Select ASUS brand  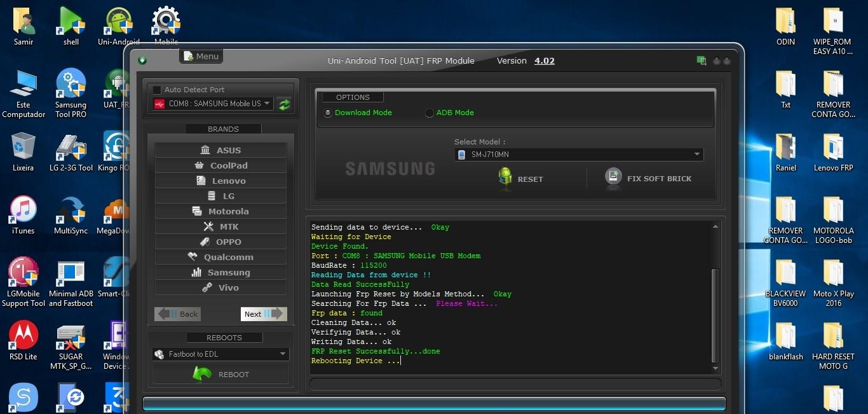point(220,150)
